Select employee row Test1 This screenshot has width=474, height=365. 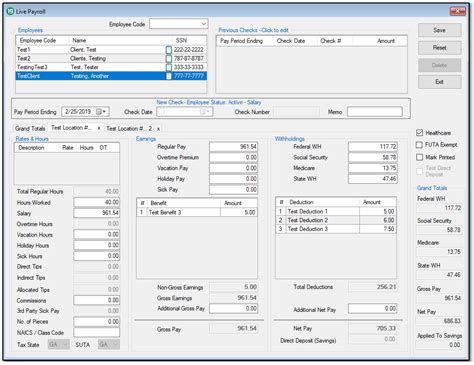(x=111, y=50)
